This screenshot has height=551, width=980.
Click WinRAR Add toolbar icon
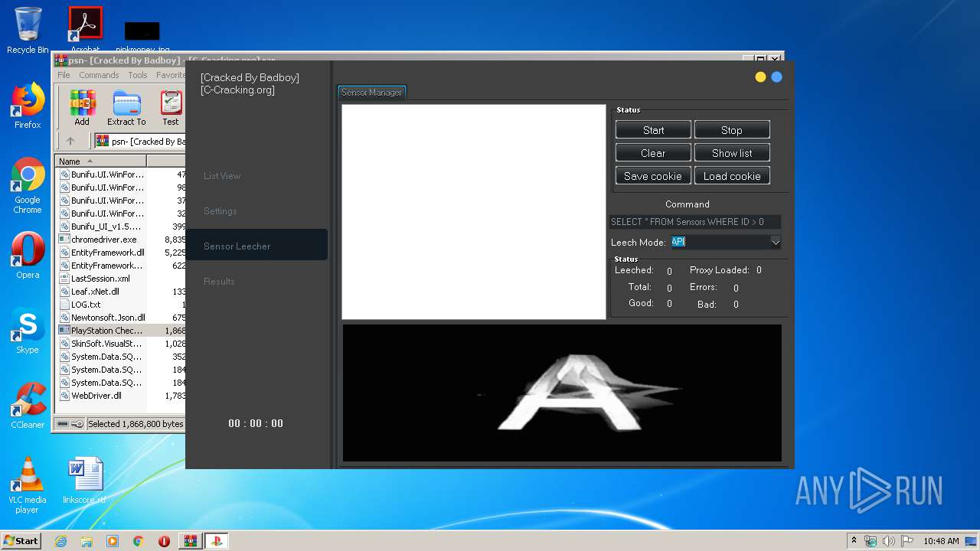[82, 109]
